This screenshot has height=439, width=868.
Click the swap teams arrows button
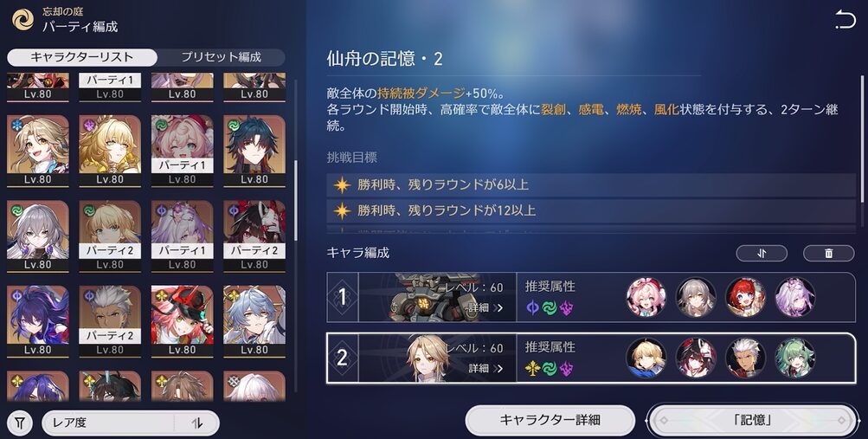point(762,253)
